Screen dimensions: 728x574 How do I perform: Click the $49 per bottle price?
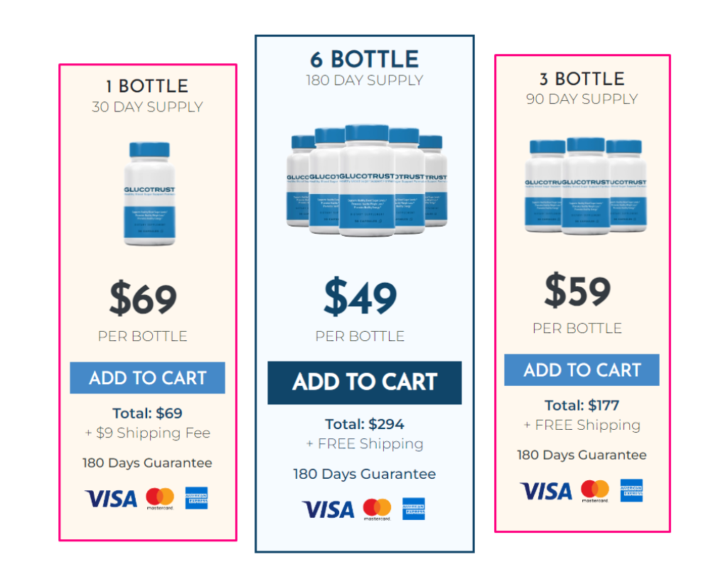360,298
